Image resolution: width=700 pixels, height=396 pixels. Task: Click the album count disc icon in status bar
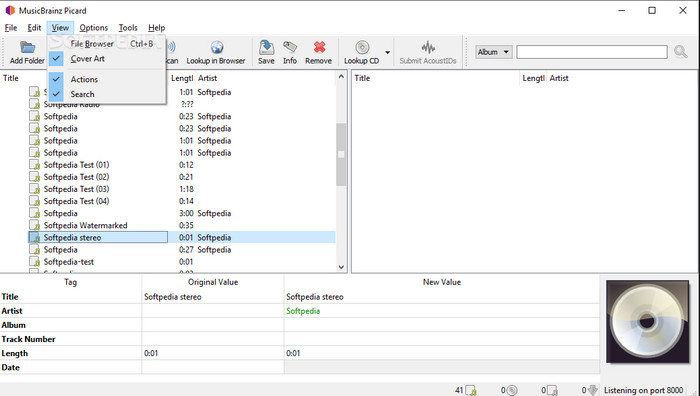512,391
